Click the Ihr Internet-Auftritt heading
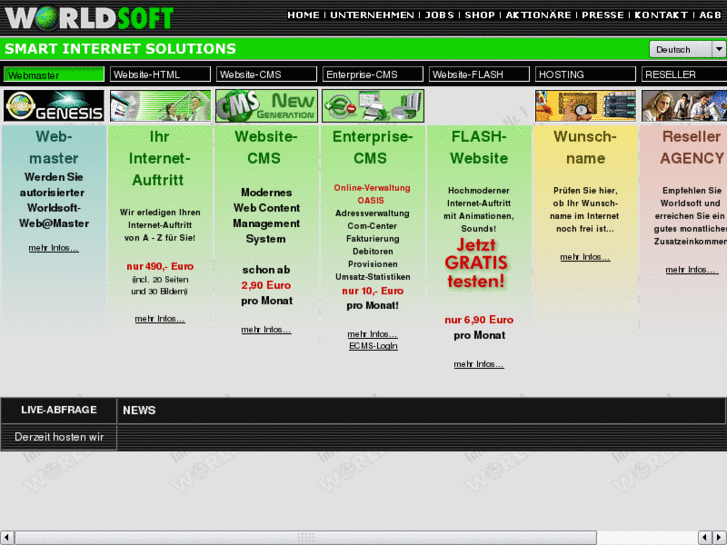The height and width of the screenshot is (545, 727). [x=159, y=158]
